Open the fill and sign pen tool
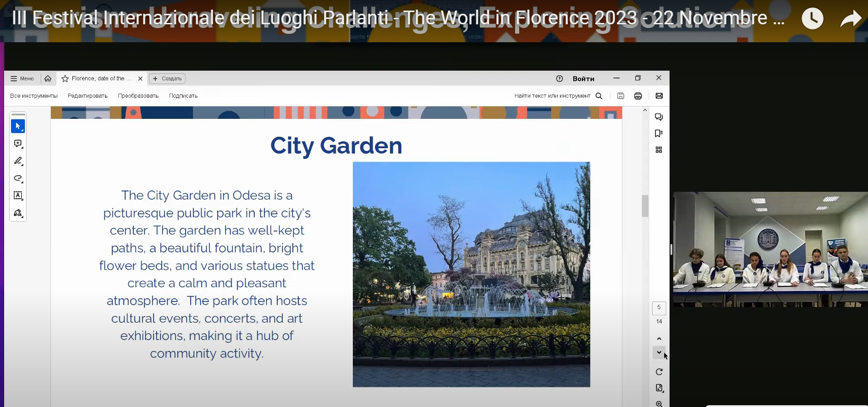Screen dimensions: 868x407 click(18, 213)
